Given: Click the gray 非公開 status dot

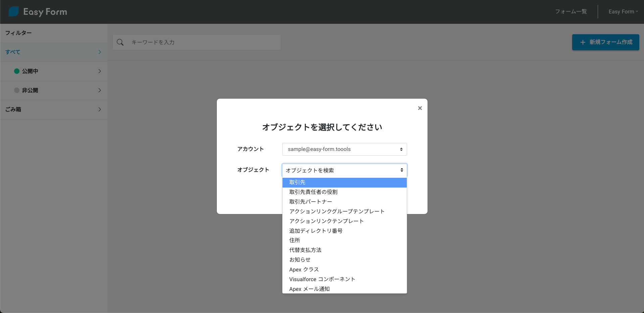Looking at the screenshot, I should click(16, 90).
